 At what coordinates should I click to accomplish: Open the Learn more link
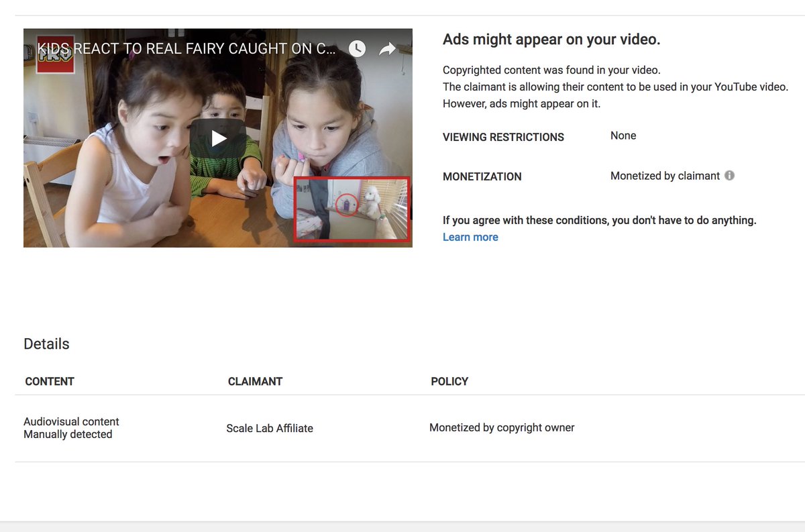tap(470, 237)
